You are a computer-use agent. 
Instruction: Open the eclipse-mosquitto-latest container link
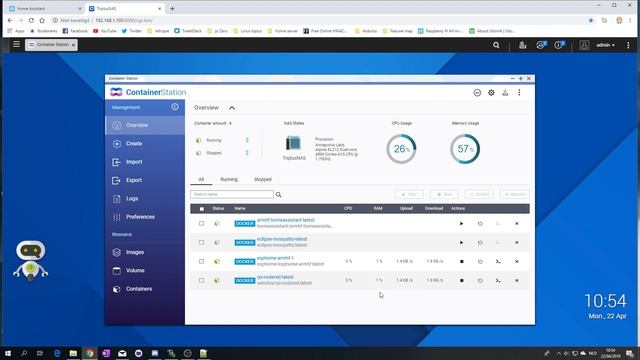(x=282, y=239)
